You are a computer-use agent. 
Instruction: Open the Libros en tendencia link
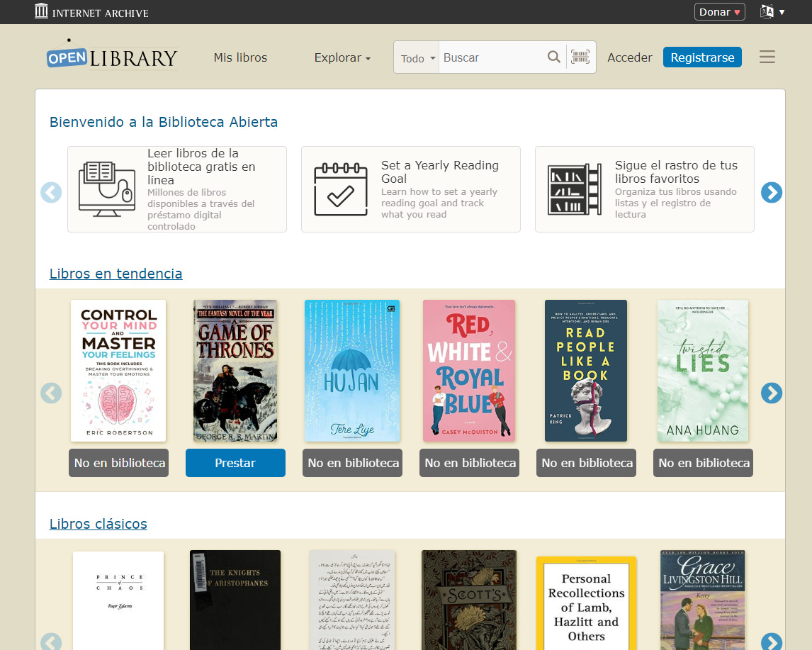116,274
